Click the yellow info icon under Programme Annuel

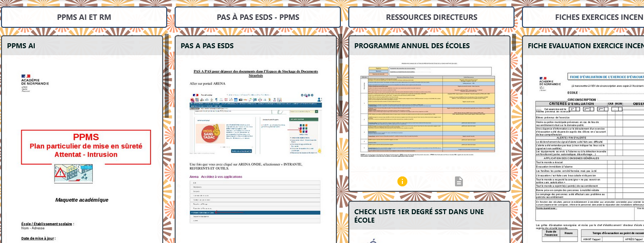click(x=402, y=181)
